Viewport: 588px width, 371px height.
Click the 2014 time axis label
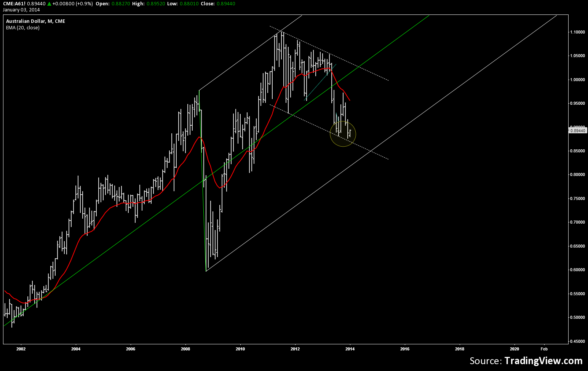(350, 349)
